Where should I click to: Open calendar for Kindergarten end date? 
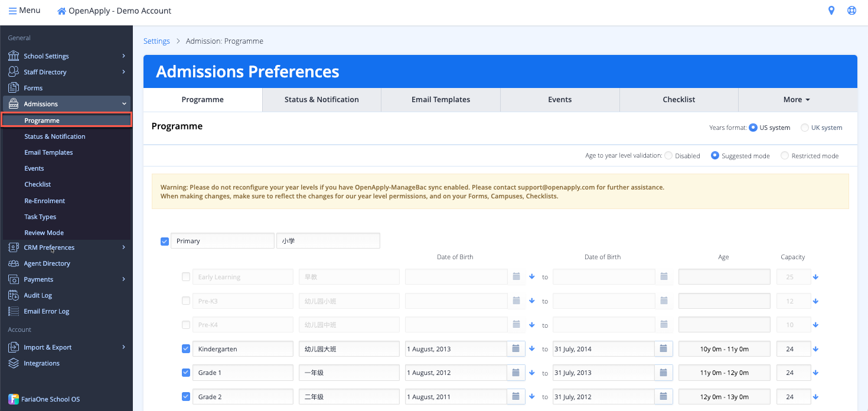click(x=663, y=349)
